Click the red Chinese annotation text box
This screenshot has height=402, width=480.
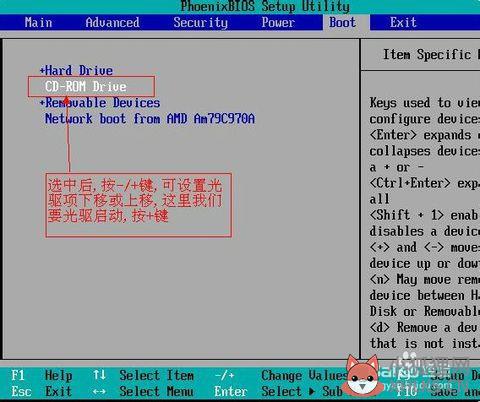[x=138, y=205]
